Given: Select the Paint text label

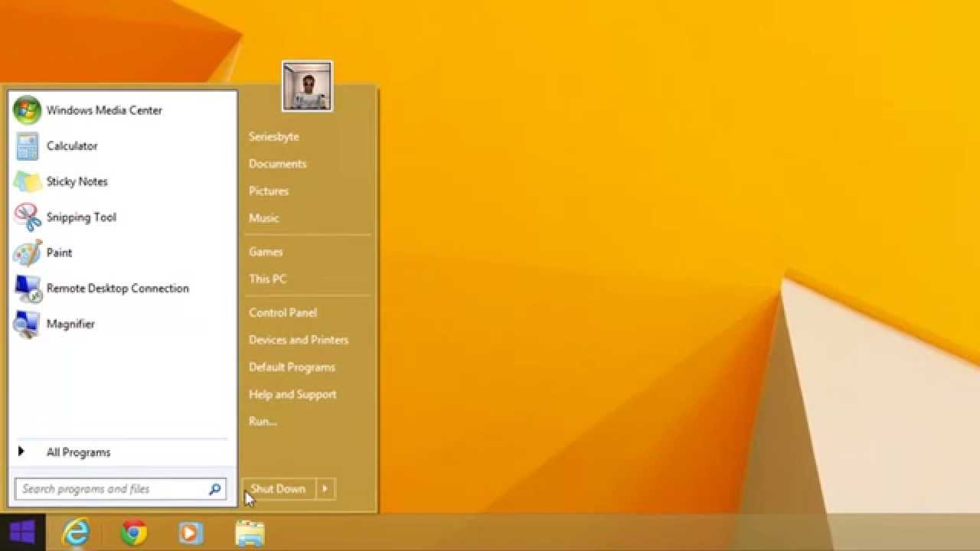Looking at the screenshot, I should (59, 253).
